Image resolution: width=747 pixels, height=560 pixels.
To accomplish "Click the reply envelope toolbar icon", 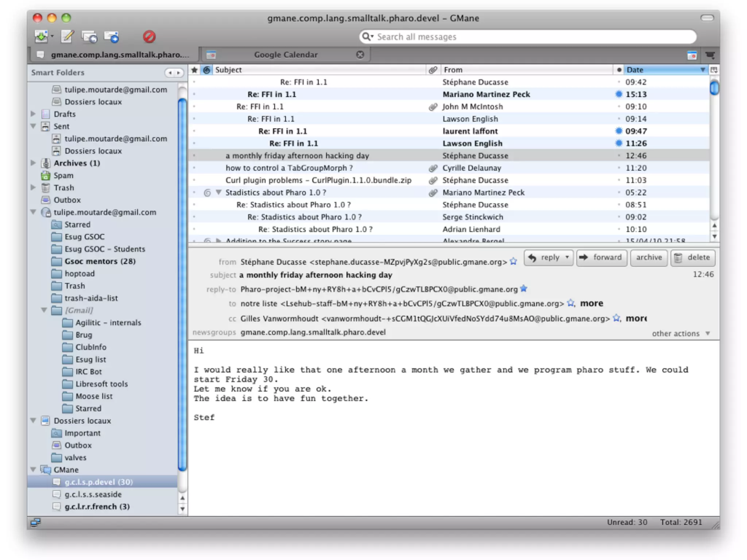I will pos(89,36).
